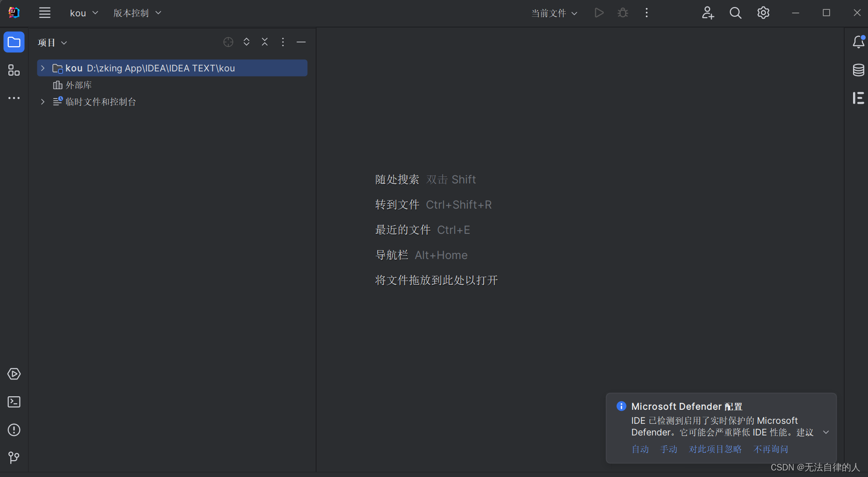Open the 项目 view switcher dropdown
868x477 pixels.
52,42
